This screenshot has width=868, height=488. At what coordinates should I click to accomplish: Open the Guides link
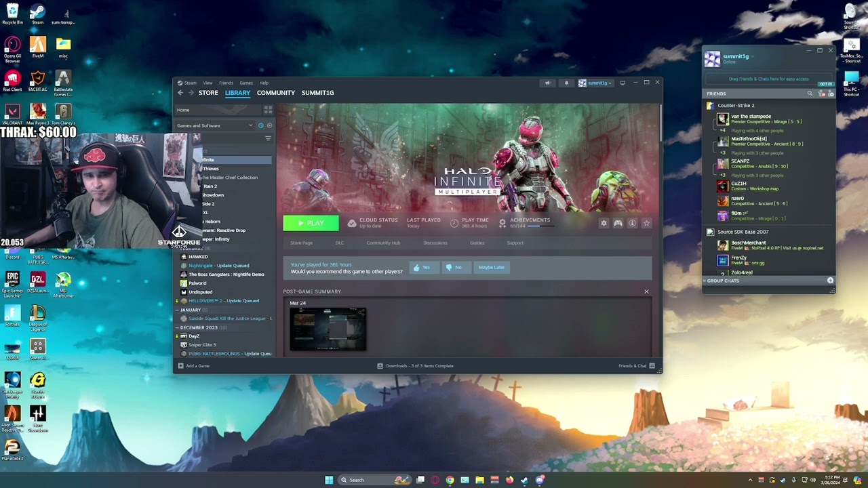[x=477, y=243]
